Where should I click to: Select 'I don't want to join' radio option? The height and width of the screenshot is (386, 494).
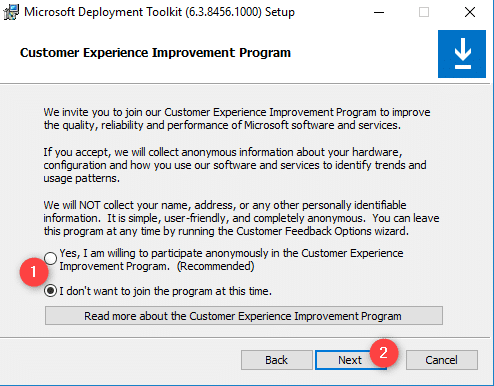[50, 291]
